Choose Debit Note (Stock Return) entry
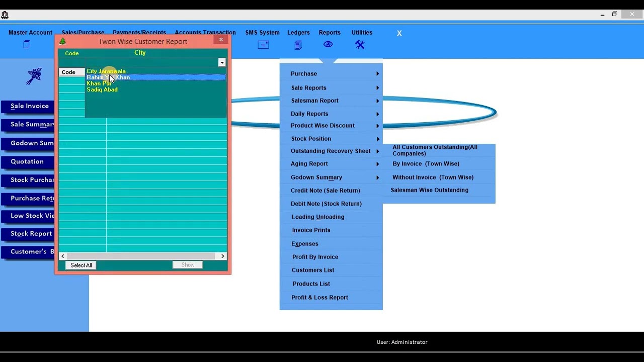The width and height of the screenshot is (644, 362). coord(326,204)
